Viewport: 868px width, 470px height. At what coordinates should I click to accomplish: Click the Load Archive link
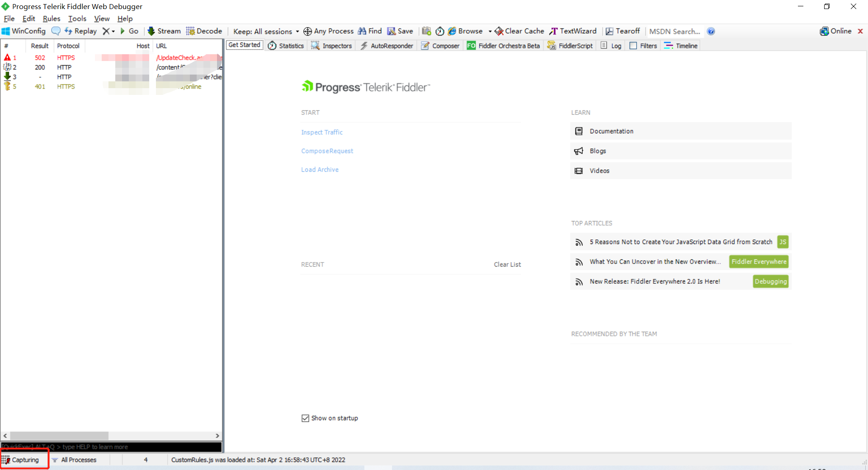[320, 169]
